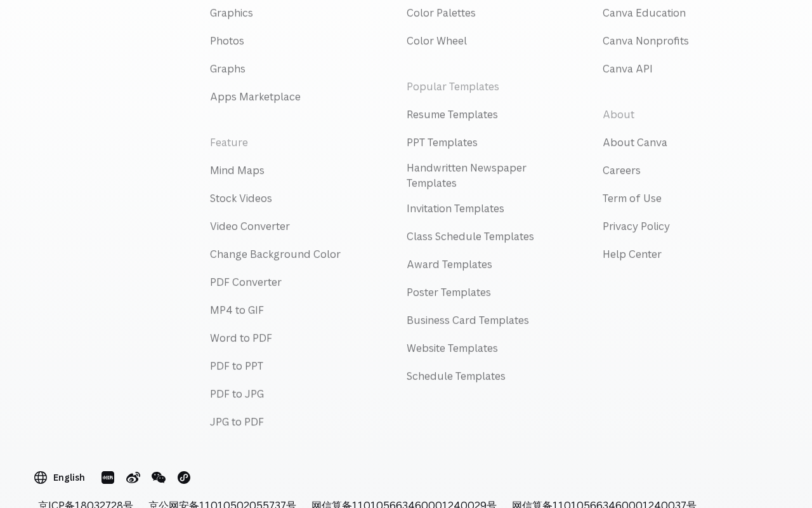Screen dimensions: 812x508
Task: Open the Help Center
Action: 632,254
